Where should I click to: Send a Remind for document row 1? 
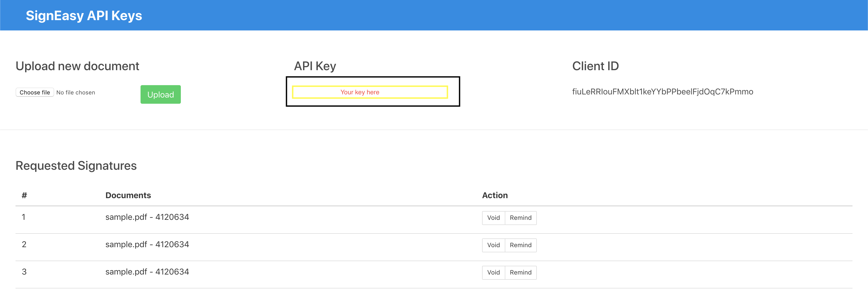520,218
